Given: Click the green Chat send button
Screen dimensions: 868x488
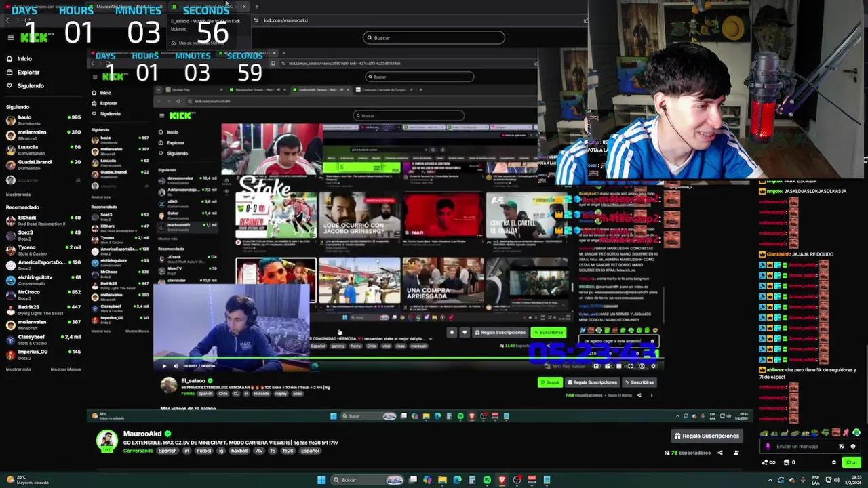Looking at the screenshot, I should [851, 462].
